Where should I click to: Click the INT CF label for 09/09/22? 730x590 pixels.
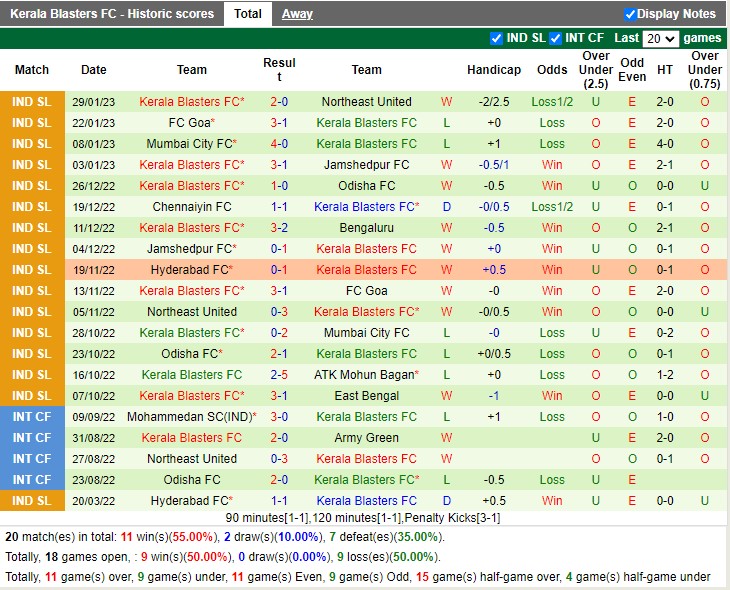coord(31,417)
